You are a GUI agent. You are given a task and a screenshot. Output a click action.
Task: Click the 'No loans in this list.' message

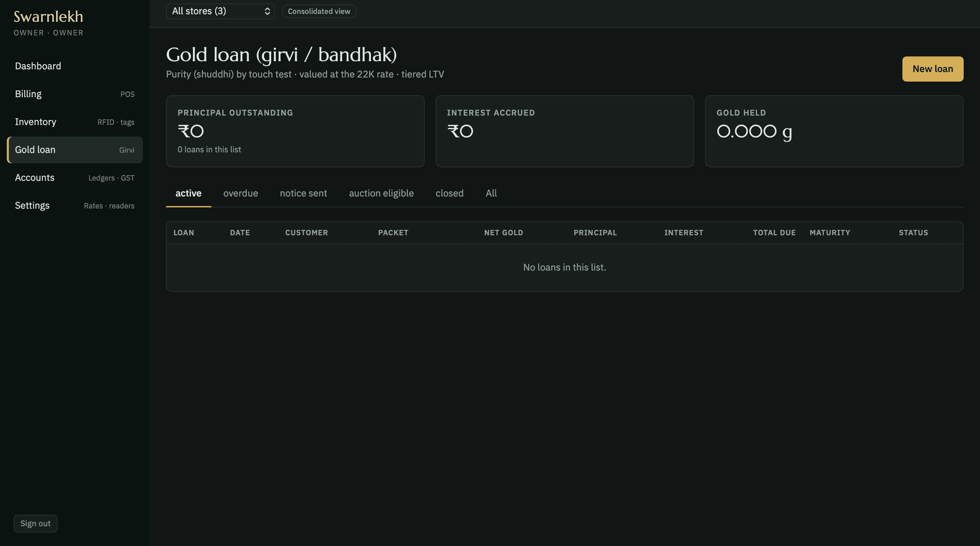[565, 267]
